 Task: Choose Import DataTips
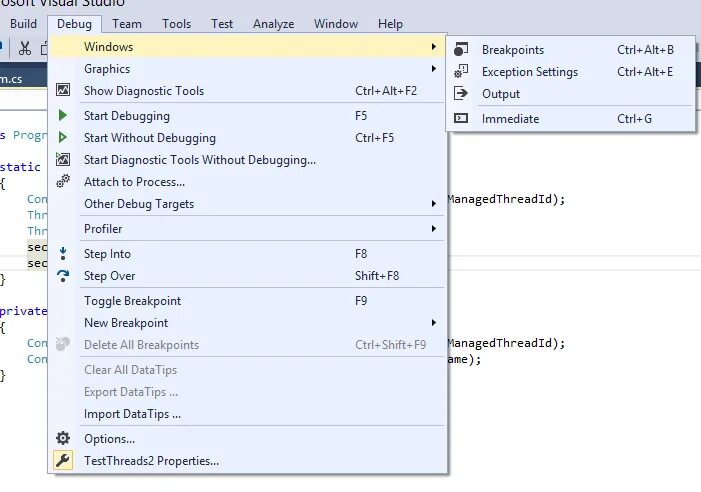pos(247,413)
